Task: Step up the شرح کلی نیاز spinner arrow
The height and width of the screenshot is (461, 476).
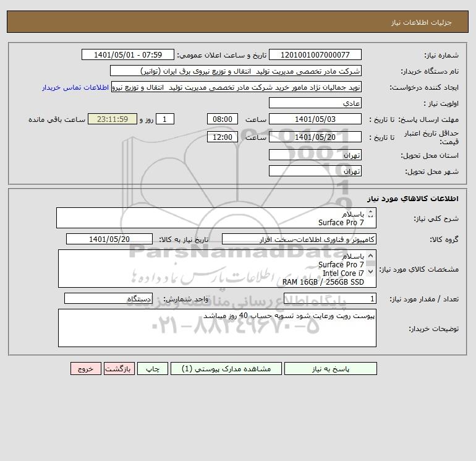Action: [x=370, y=212]
